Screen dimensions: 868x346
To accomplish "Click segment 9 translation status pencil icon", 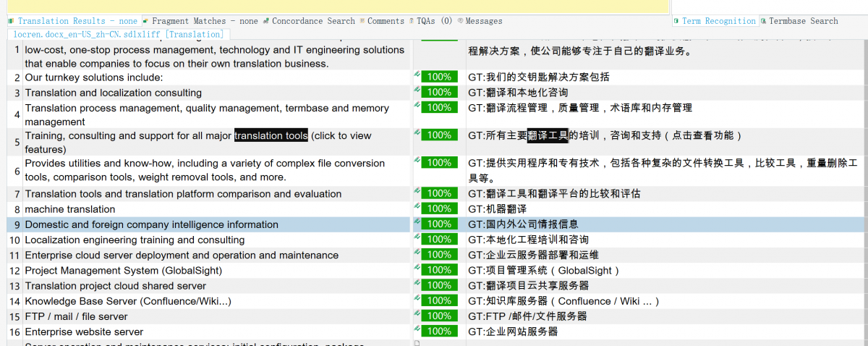I will coord(417,223).
